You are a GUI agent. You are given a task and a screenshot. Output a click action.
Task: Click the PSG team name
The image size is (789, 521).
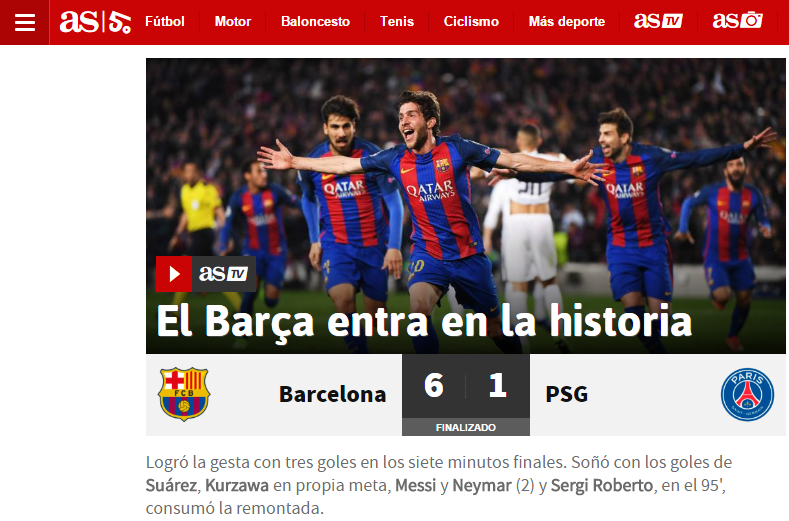(x=567, y=394)
